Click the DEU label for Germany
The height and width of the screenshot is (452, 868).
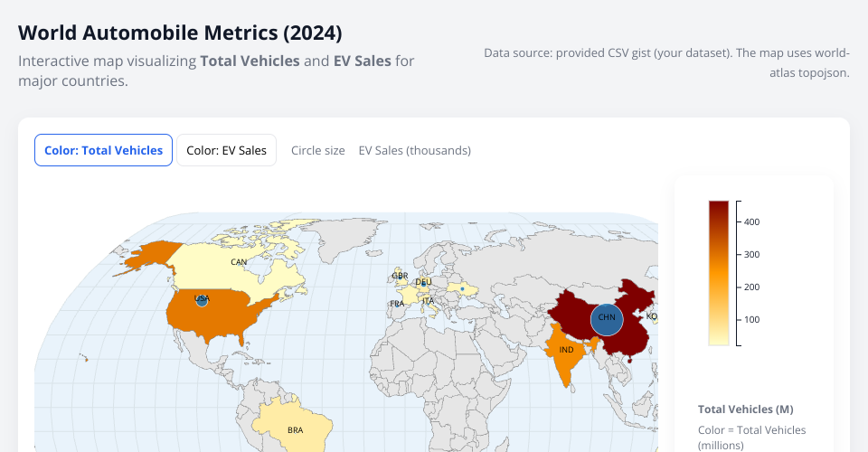423,283
